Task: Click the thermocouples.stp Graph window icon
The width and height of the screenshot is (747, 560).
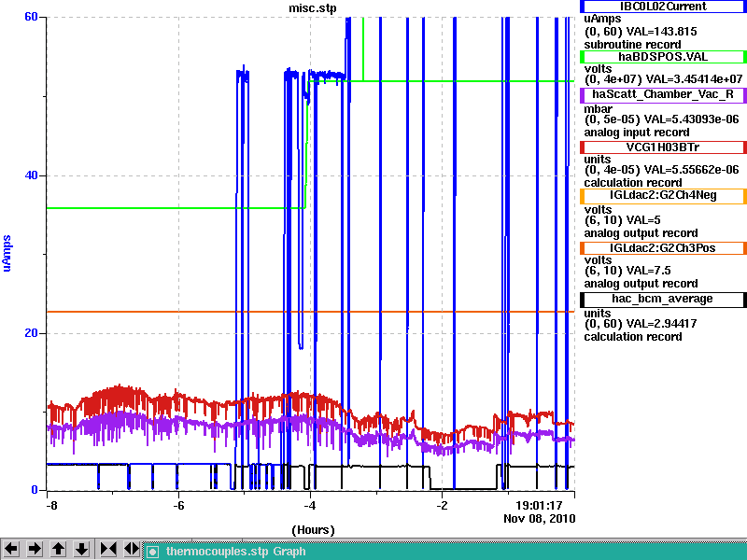Action: [x=152, y=552]
